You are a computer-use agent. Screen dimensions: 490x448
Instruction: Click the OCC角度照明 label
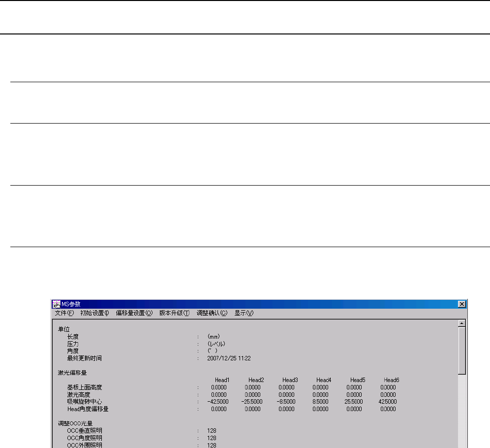(x=85, y=438)
